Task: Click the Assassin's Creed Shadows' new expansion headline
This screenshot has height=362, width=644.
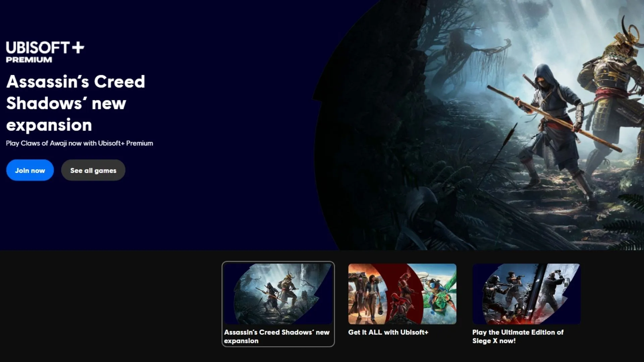Action: click(x=75, y=103)
